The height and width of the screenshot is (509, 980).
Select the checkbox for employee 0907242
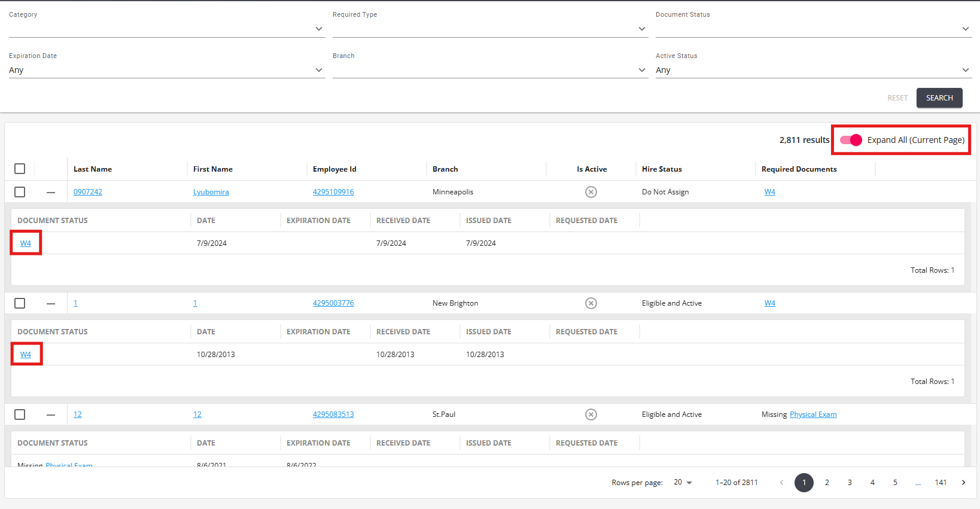coord(20,192)
